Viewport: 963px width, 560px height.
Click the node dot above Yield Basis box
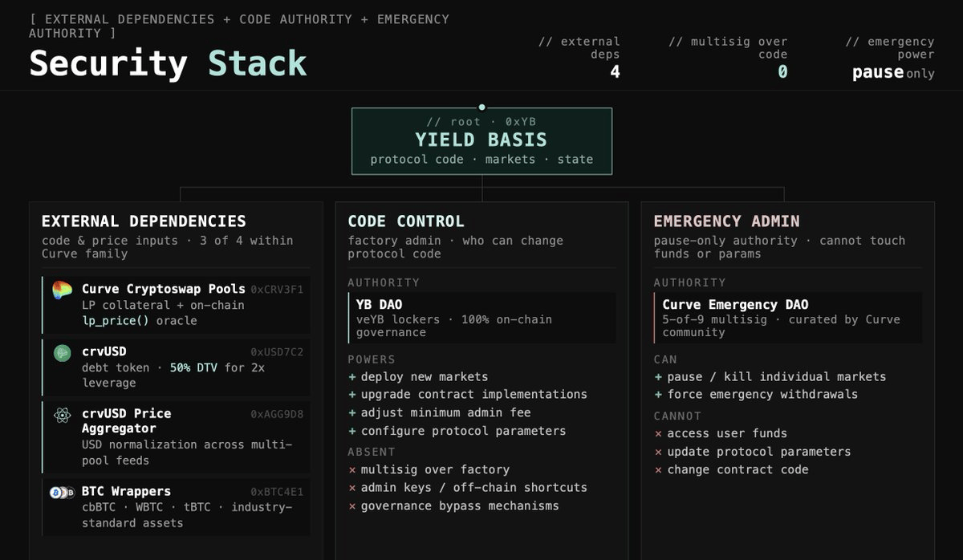(481, 107)
